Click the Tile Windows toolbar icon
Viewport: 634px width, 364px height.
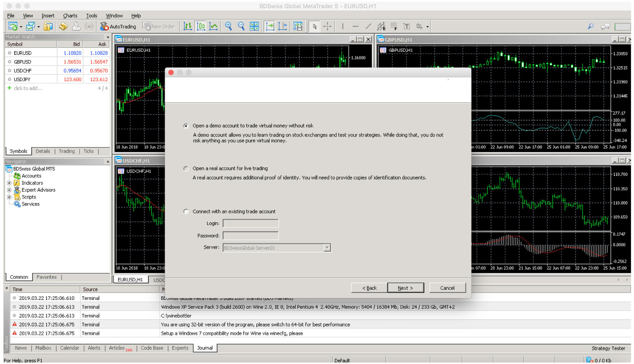coord(254,26)
